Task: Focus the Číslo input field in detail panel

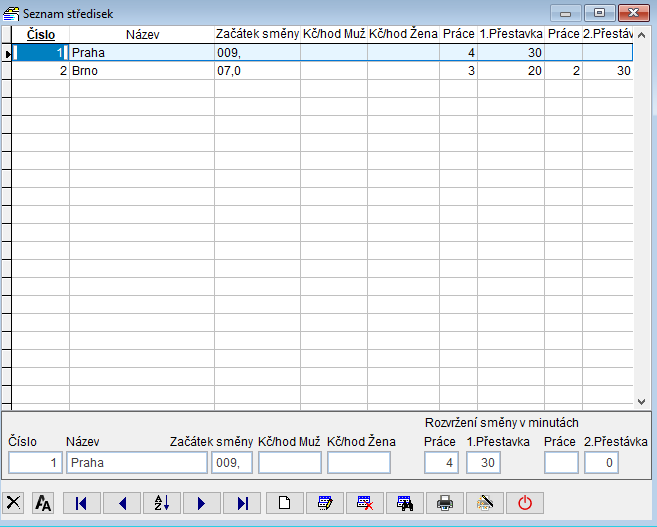Action: tap(35, 462)
